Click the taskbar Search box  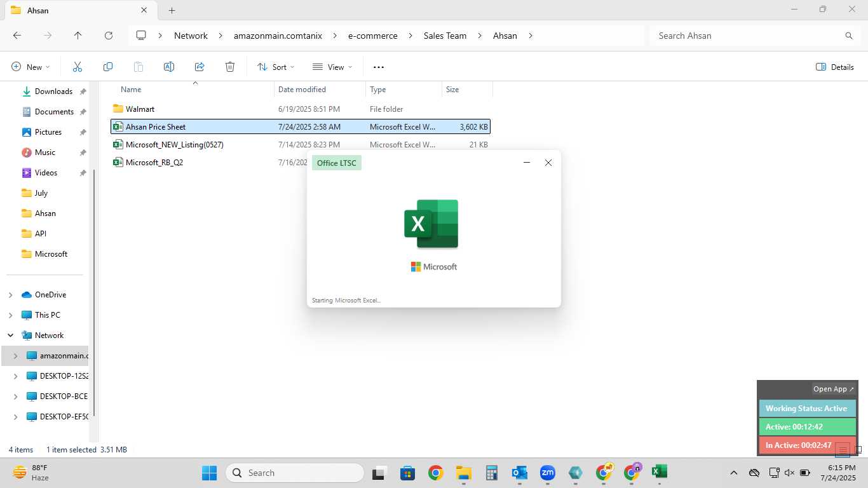295,473
